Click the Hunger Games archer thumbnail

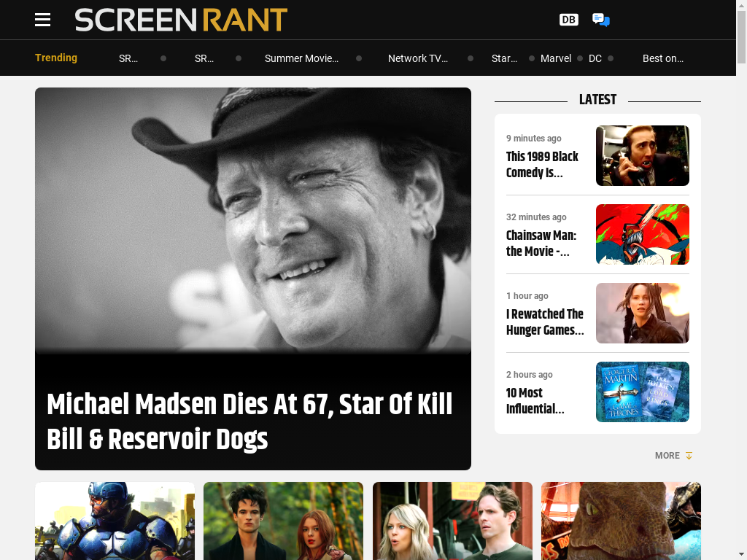tap(642, 314)
